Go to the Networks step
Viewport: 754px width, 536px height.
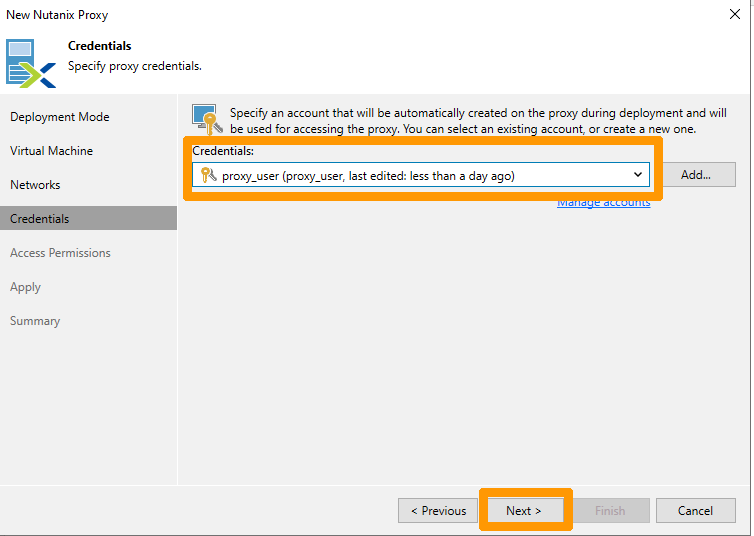pos(35,185)
